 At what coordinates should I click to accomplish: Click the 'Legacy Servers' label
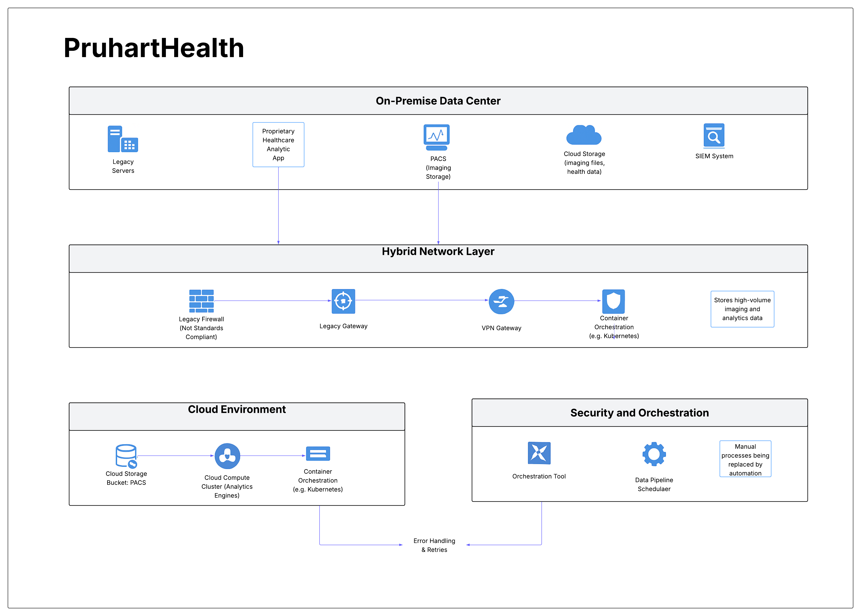(123, 166)
